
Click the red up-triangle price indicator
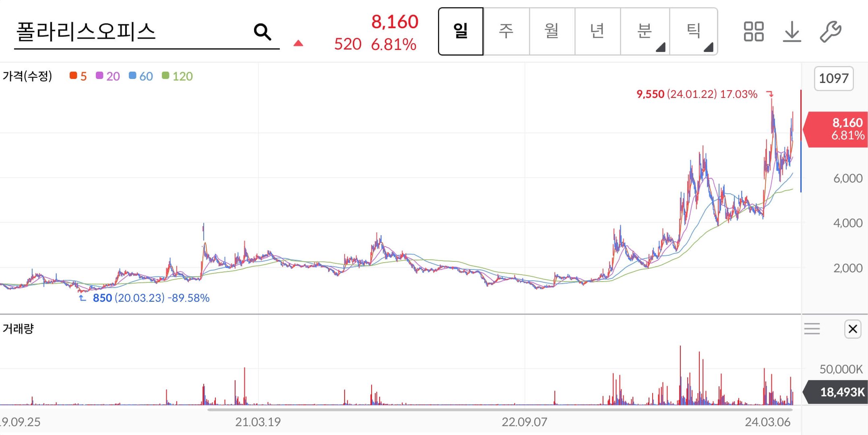(x=298, y=43)
